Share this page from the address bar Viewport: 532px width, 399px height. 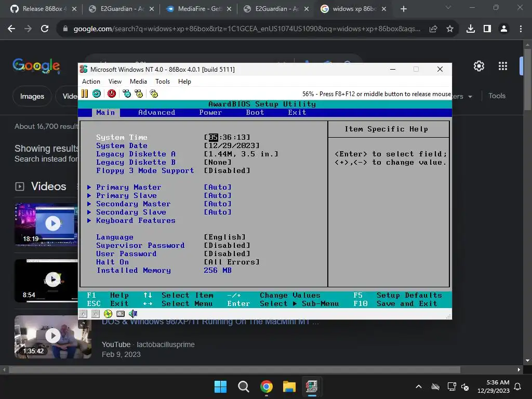[433, 29]
